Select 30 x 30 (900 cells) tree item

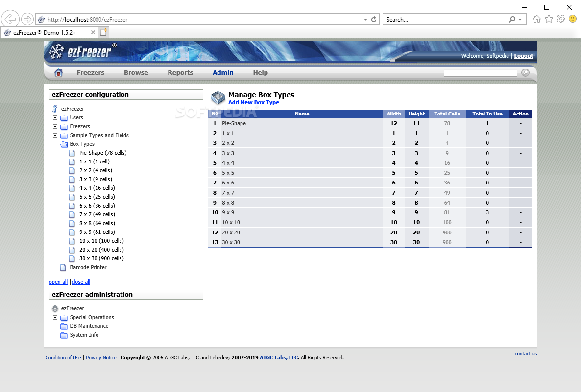pyautogui.click(x=101, y=259)
